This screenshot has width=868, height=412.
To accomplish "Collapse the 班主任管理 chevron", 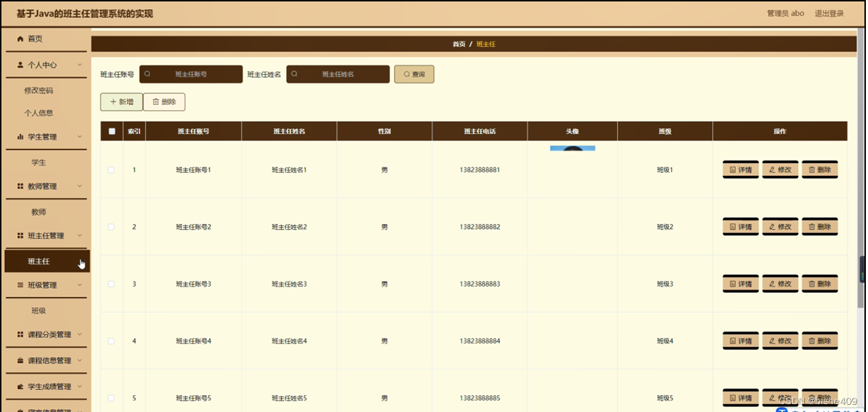I will (79, 235).
